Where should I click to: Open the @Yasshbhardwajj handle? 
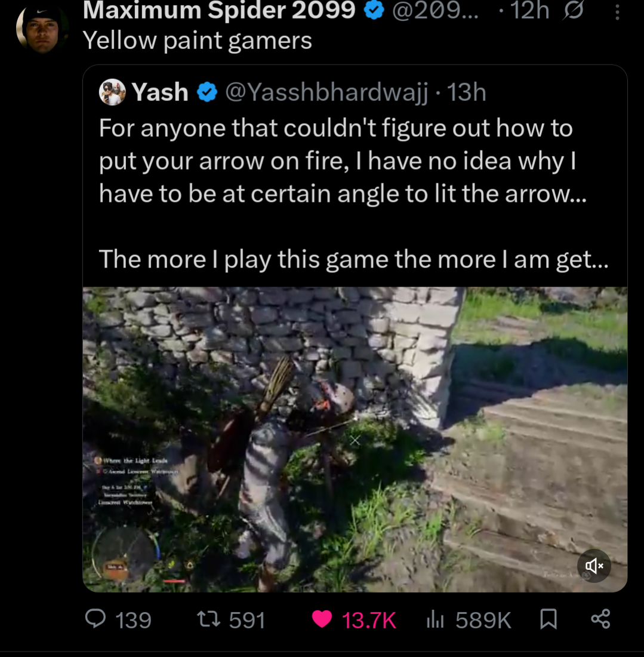tap(326, 93)
